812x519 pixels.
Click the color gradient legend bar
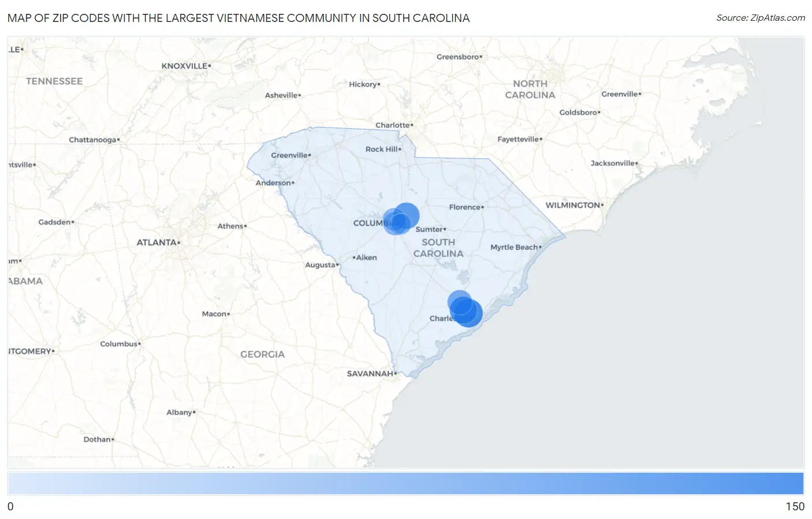click(405, 483)
